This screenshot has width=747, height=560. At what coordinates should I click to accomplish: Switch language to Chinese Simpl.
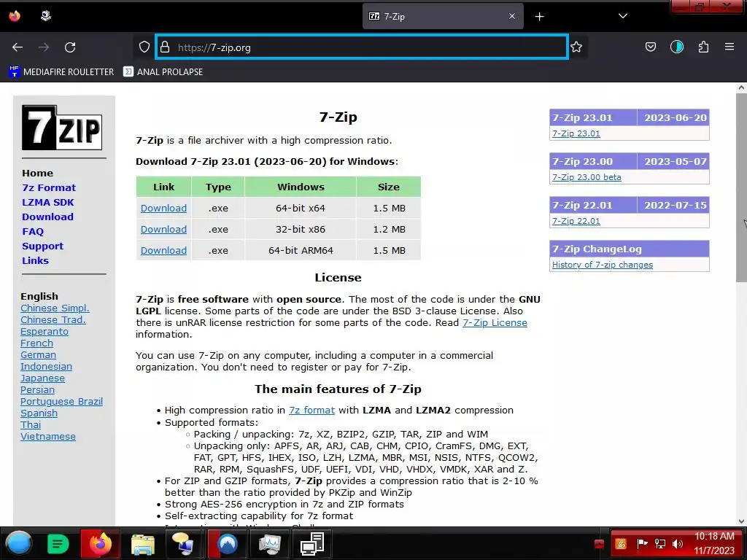pos(55,308)
